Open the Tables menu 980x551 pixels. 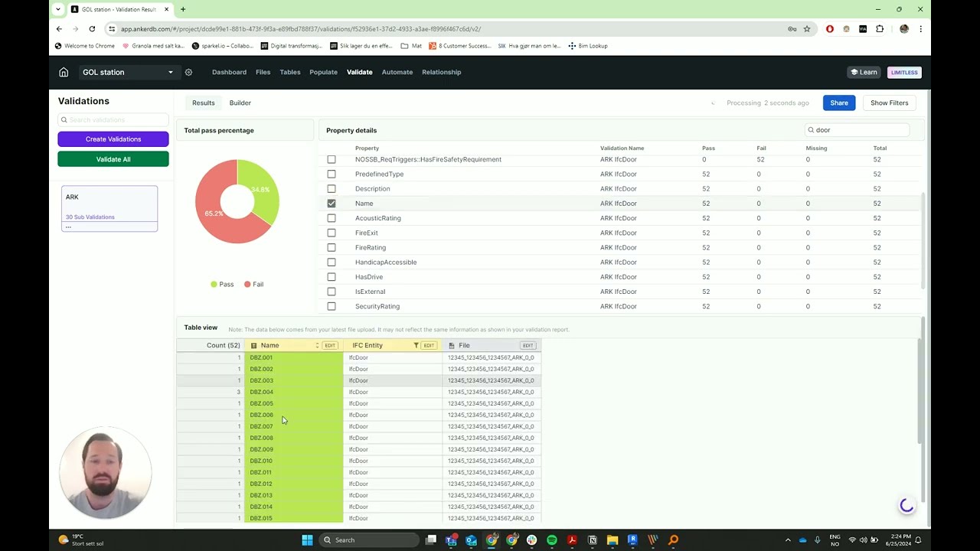click(x=290, y=72)
